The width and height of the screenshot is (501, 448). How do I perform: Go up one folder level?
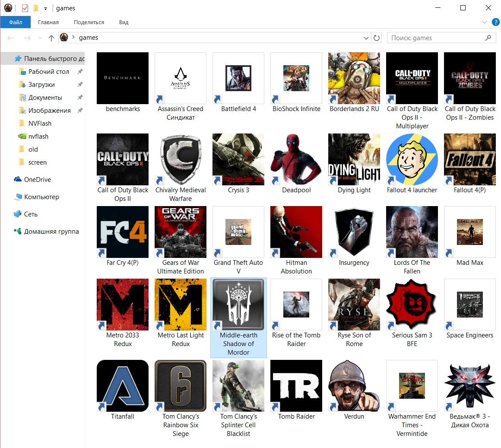click(51, 38)
